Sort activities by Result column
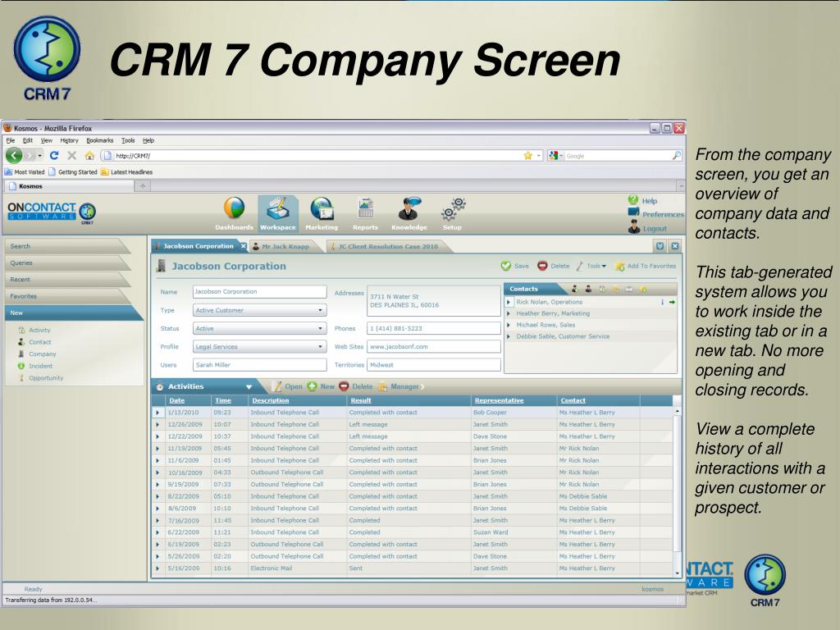The height and width of the screenshot is (630, 840). point(361,400)
